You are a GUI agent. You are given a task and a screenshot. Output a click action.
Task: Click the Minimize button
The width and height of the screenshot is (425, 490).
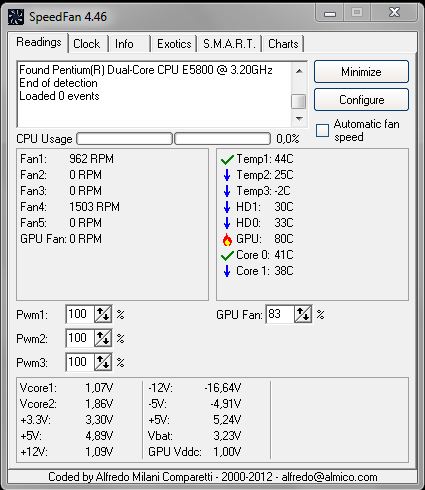click(361, 72)
